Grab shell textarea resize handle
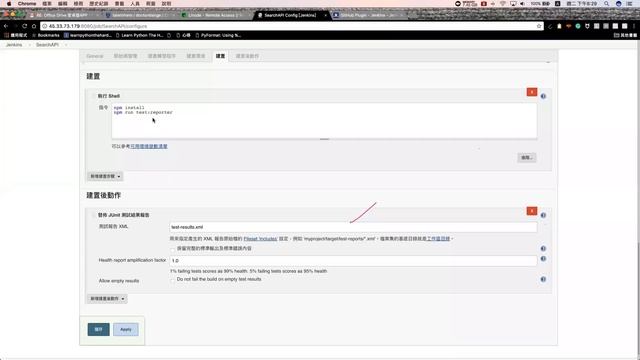Image resolution: width=640 pixels, height=360 pixels. pos(324,139)
